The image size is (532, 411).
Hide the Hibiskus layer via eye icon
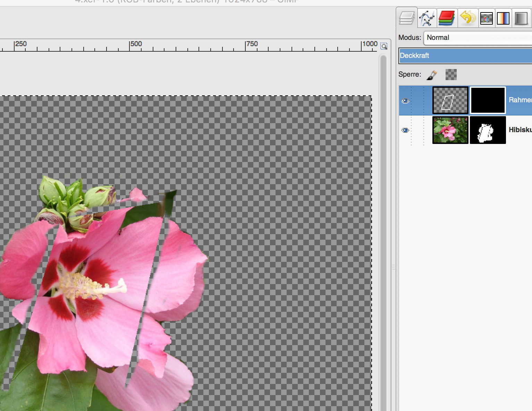coord(405,130)
